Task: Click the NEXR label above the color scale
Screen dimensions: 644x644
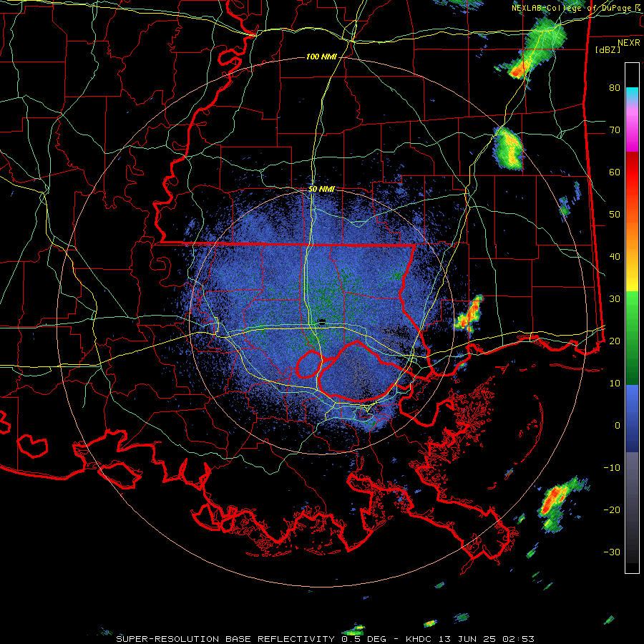Action: click(629, 43)
